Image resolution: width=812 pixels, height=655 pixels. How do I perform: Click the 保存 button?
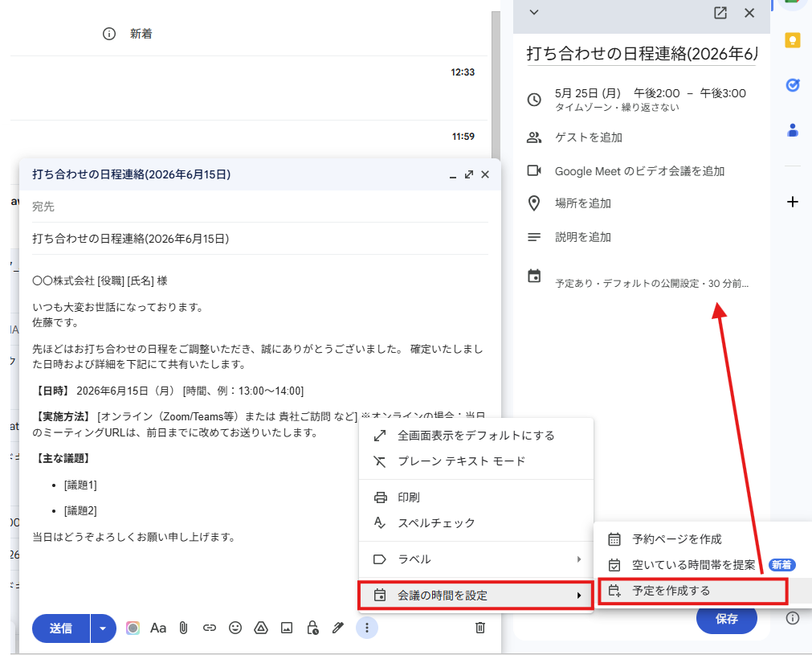[x=727, y=619]
